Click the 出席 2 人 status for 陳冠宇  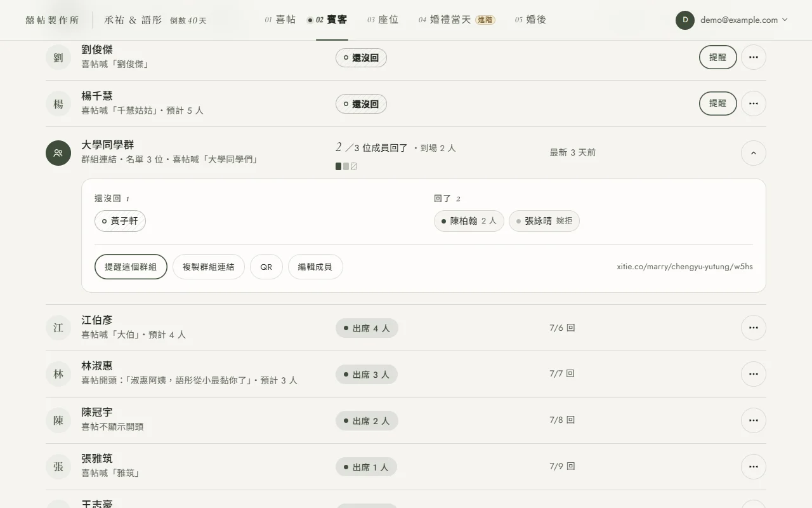point(367,421)
